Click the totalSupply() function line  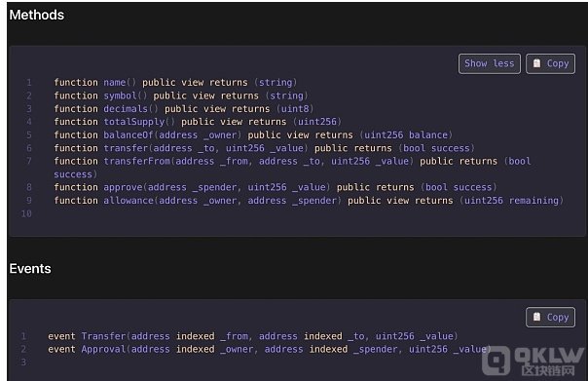click(198, 122)
